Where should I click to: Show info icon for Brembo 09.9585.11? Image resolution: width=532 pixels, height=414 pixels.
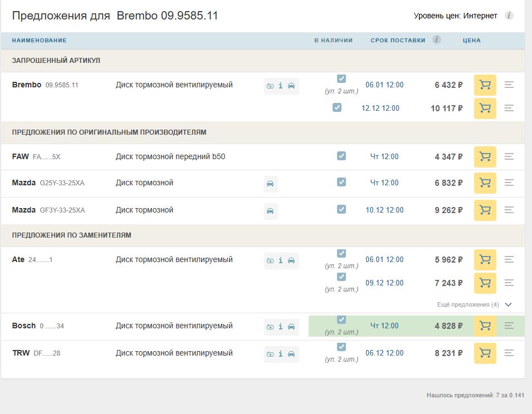[281, 86]
